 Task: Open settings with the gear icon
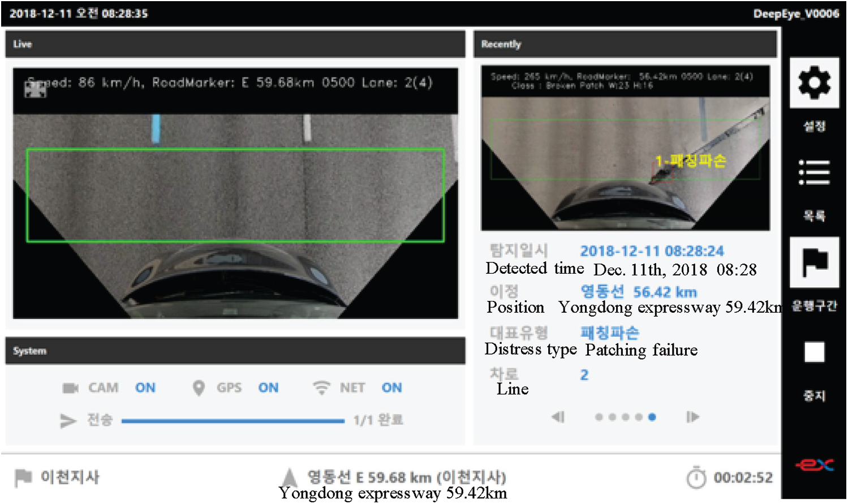814,83
